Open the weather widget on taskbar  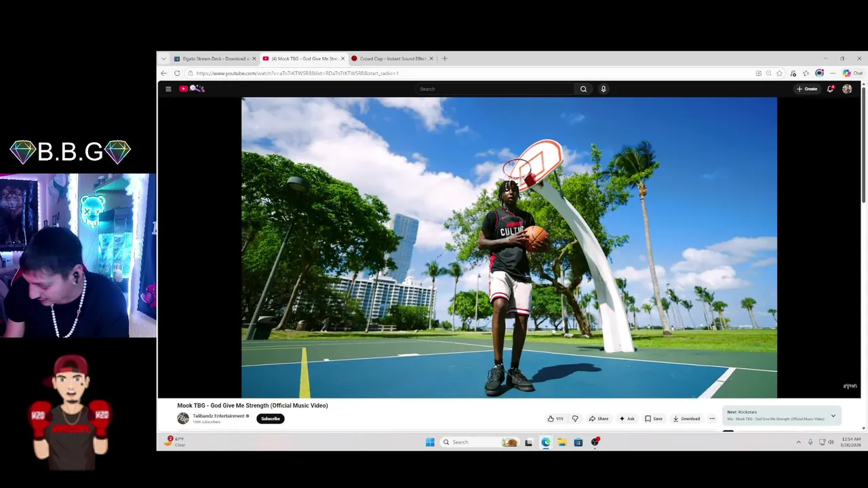(x=176, y=442)
